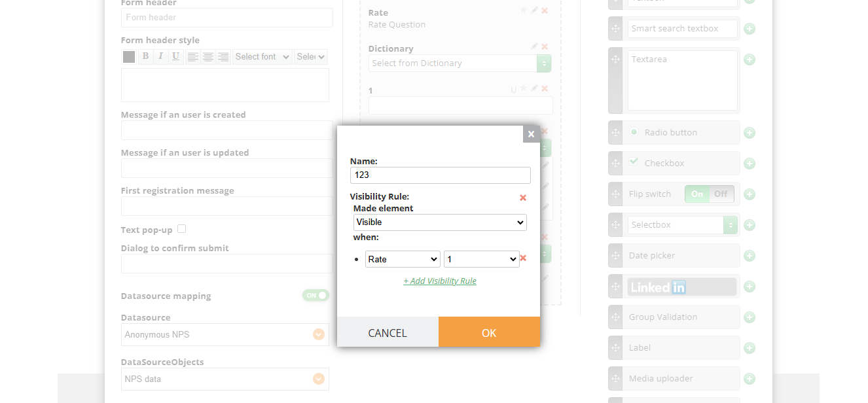Toggle the Datasource mapping switch
This screenshot has width=868, height=403.
316,296
